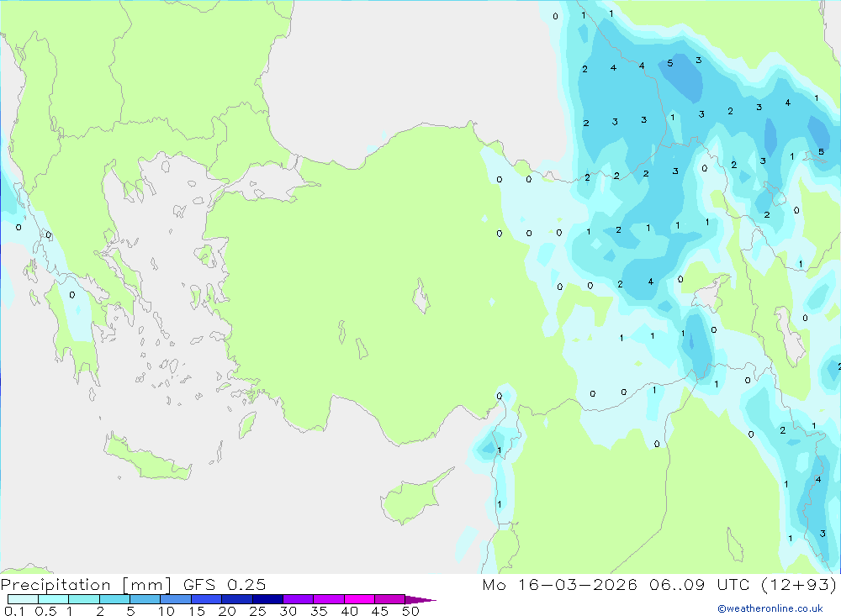The height and width of the screenshot is (616, 841).
Task: Click the "16-03-2026" date text
Action: pos(578,584)
